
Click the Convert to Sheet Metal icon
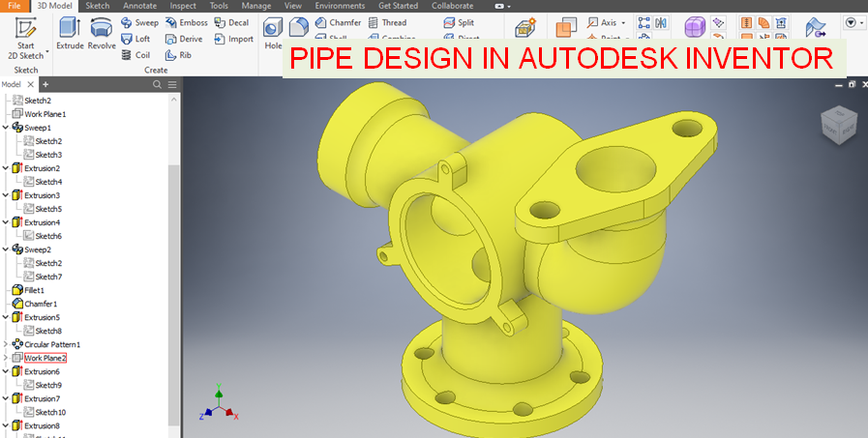816,27
